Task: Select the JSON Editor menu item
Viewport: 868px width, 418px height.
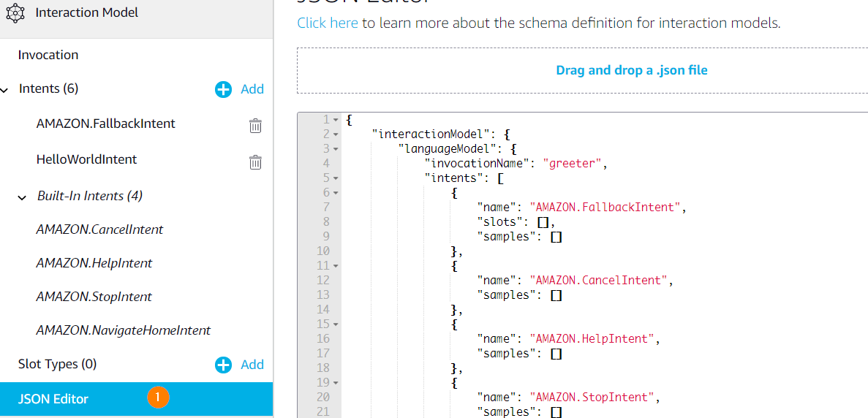Action: [x=136, y=399]
